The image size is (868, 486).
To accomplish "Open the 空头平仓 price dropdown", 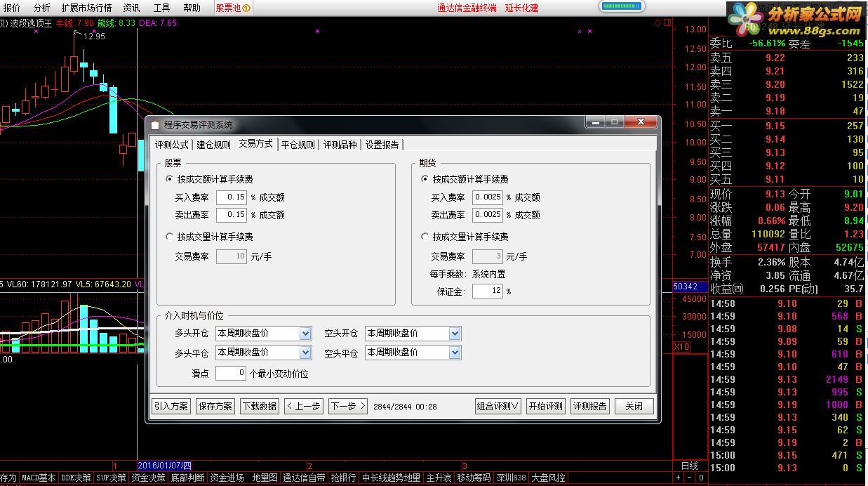I will [455, 352].
